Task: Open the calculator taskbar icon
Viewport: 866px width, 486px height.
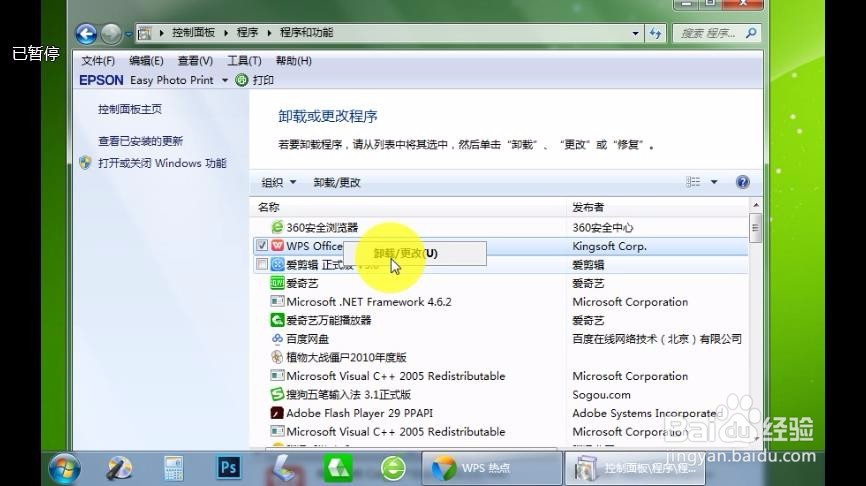Action: (174, 468)
